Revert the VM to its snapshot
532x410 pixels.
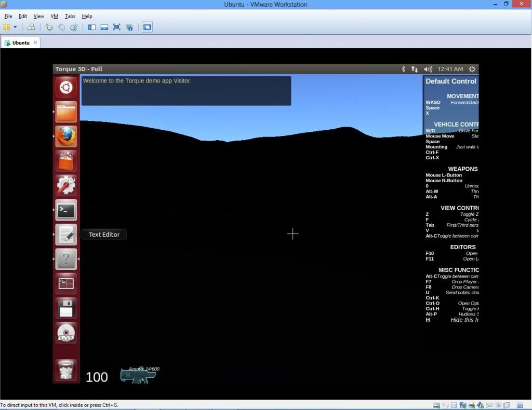click(x=62, y=27)
